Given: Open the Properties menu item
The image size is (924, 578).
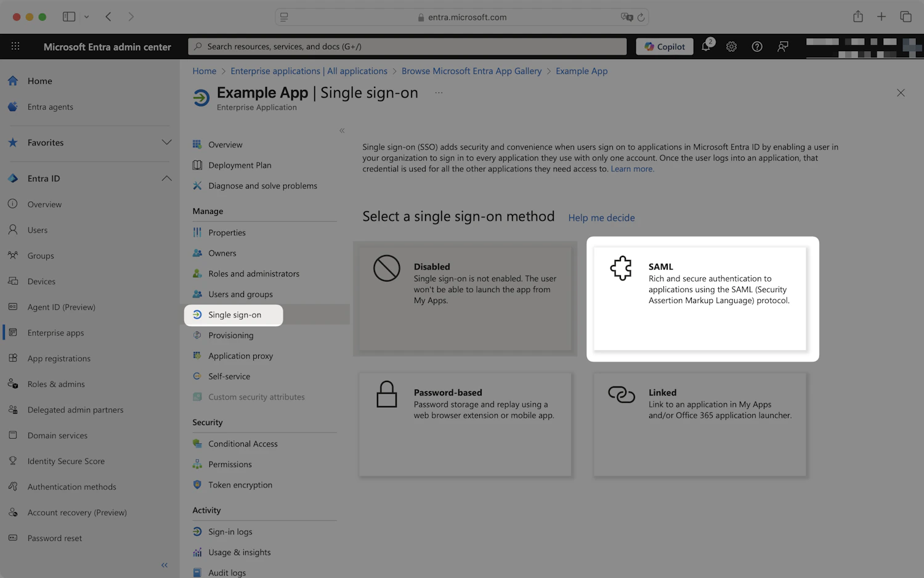Looking at the screenshot, I should click(227, 232).
